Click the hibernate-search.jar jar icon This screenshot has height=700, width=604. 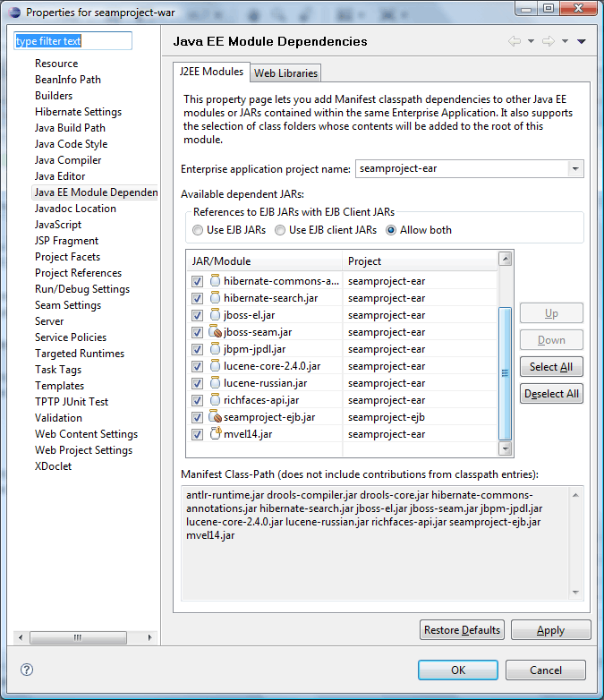[215, 298]
